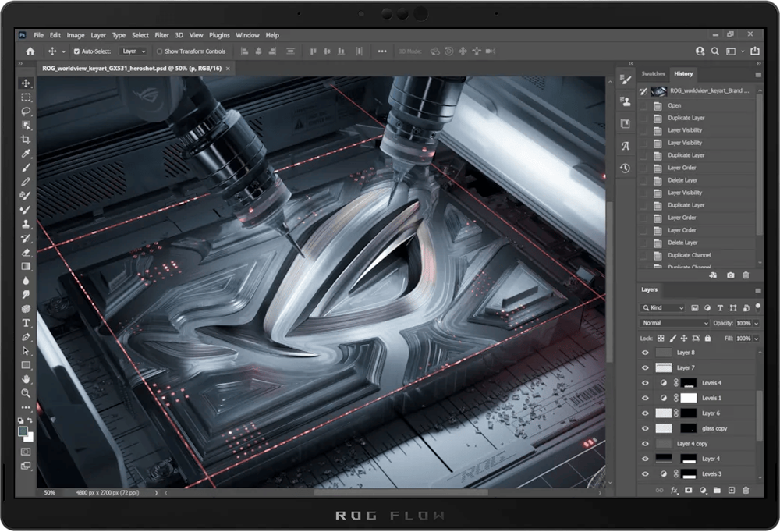
Task: Hide Layer 8 using its eye icon
Action: pos(645,353)
